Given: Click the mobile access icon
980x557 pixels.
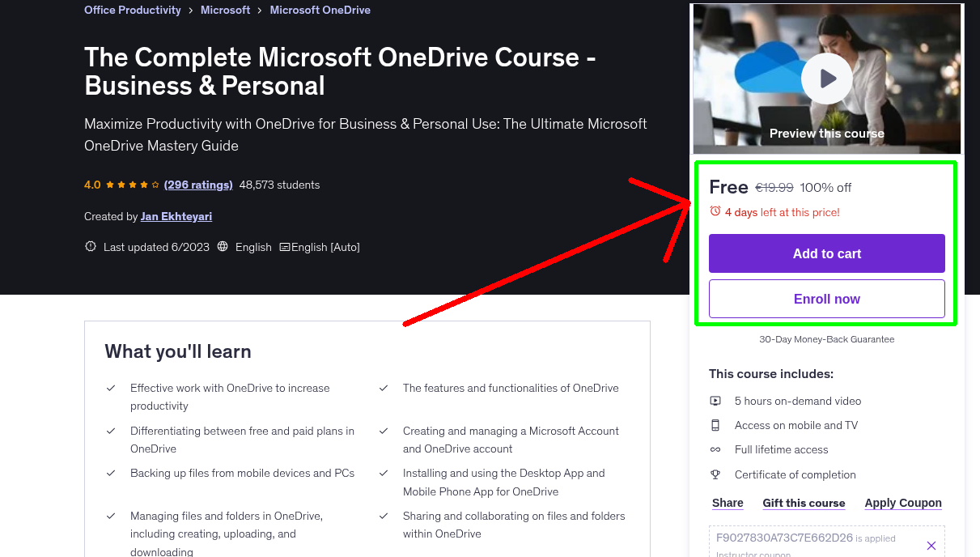Looking at the screenshot, I should (715, 425).
